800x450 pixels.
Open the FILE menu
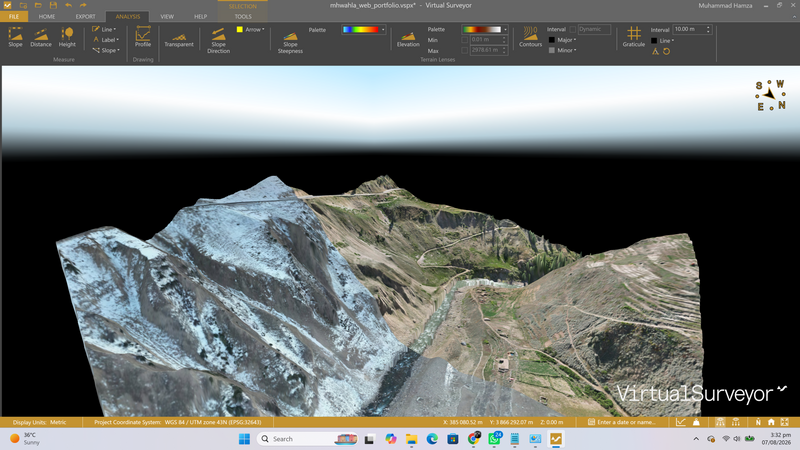pos(14,17)
